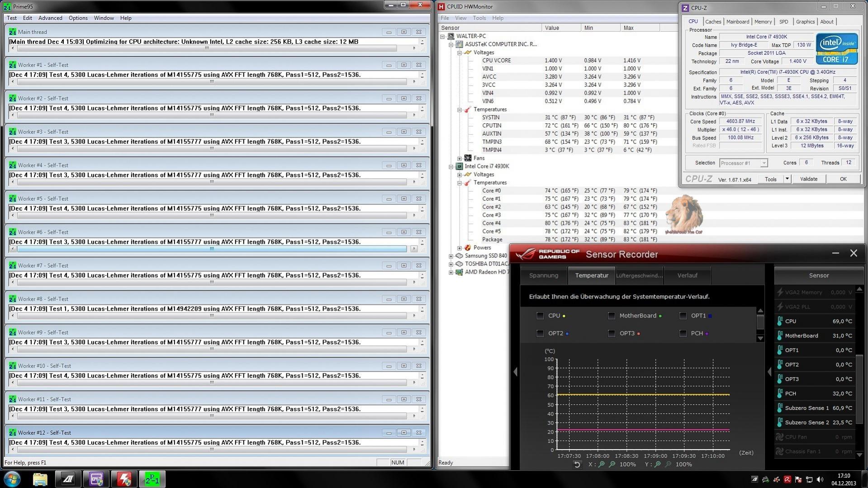Open the CPU-Z taskbar icon
This screenshot has width=868, height=488.
point(96,479)
